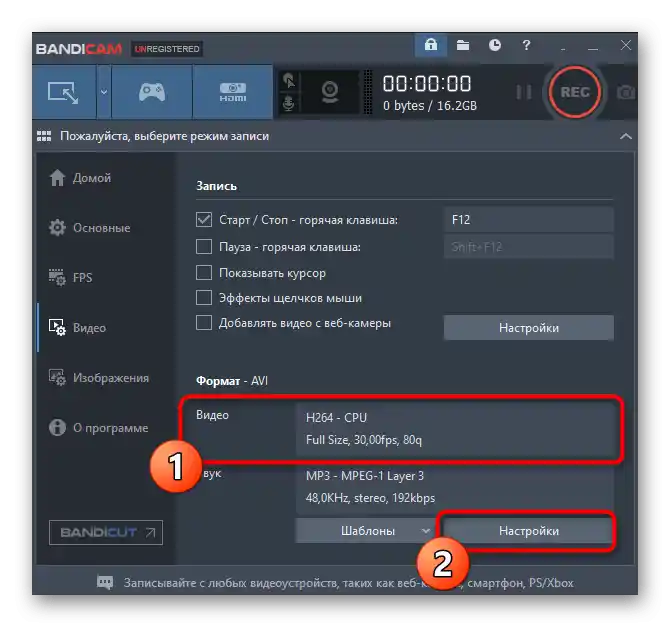This screenshot has height=627, width=670.
Task: Click the UNREGISTERED label
Action: click(x=167, y=49)
